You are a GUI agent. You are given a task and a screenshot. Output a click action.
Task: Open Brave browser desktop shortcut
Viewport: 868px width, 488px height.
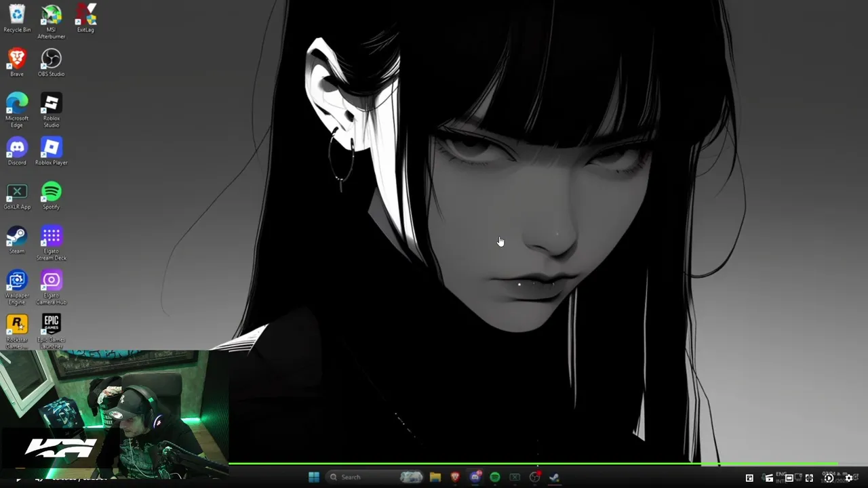click(x=17, y=62)
